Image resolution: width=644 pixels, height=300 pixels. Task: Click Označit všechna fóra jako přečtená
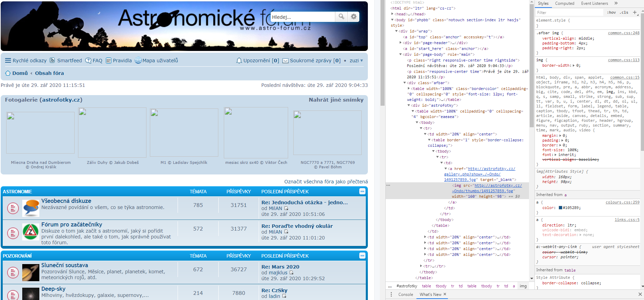326,182
